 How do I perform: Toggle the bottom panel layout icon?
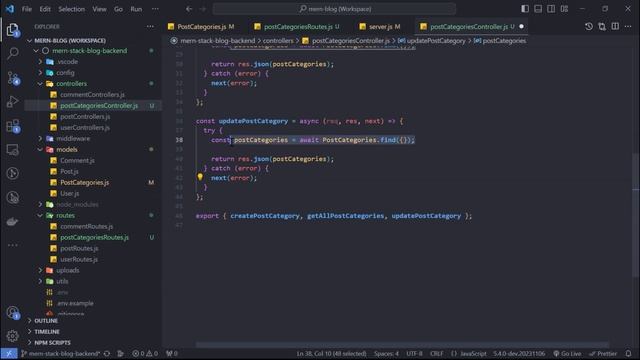point(538,9)
